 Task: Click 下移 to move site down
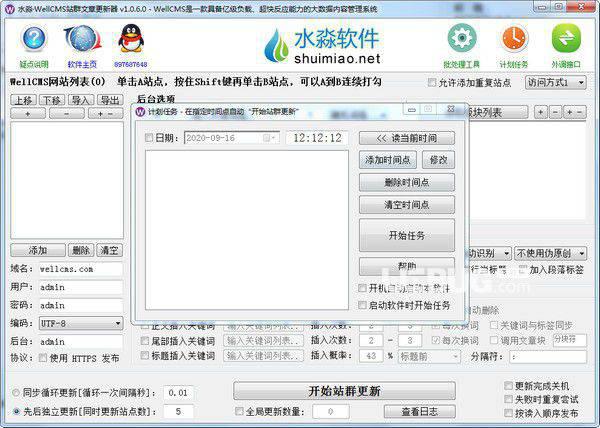[52, 100]
